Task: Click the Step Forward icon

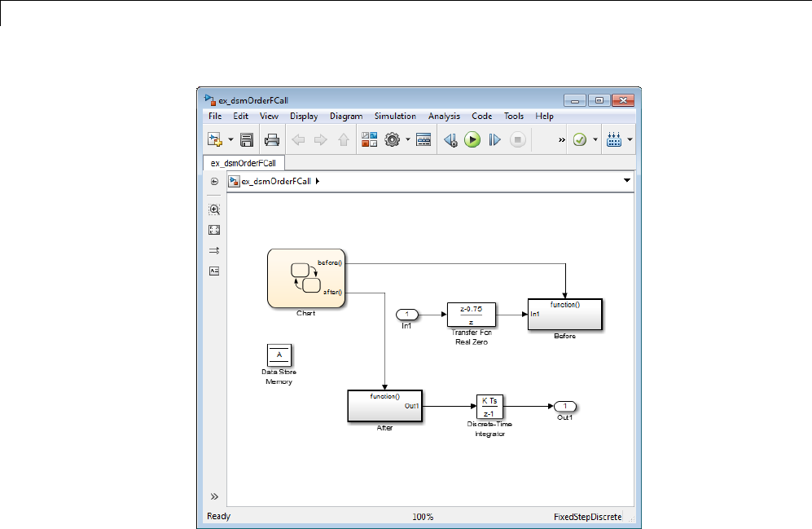Action: point(494,140)
